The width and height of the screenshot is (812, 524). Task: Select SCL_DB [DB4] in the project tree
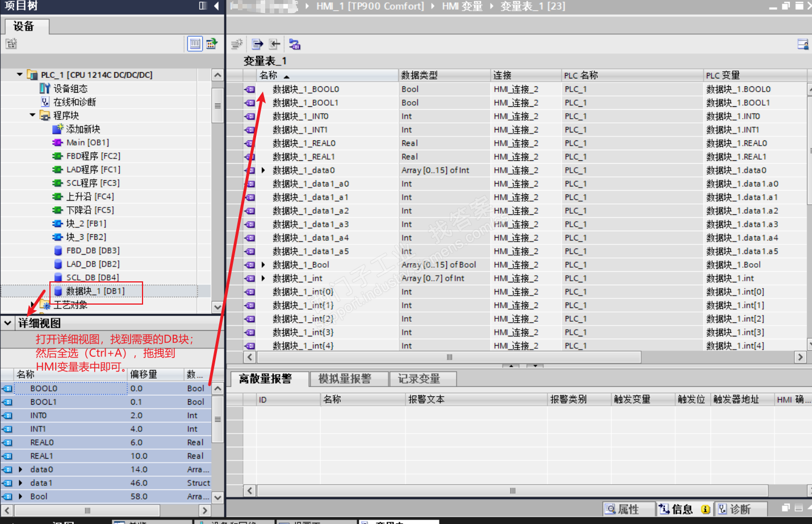(93, 277)
